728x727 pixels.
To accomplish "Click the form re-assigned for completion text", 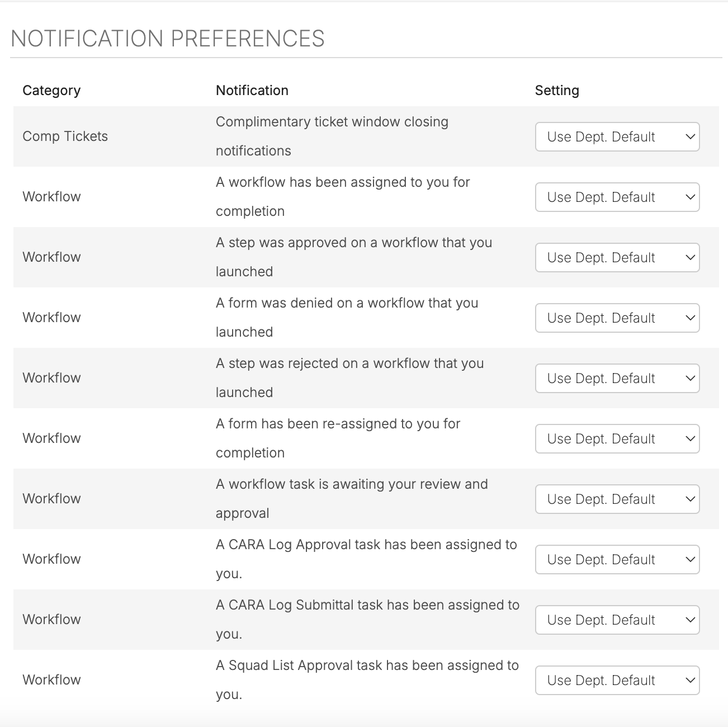I will coord(338,438).
